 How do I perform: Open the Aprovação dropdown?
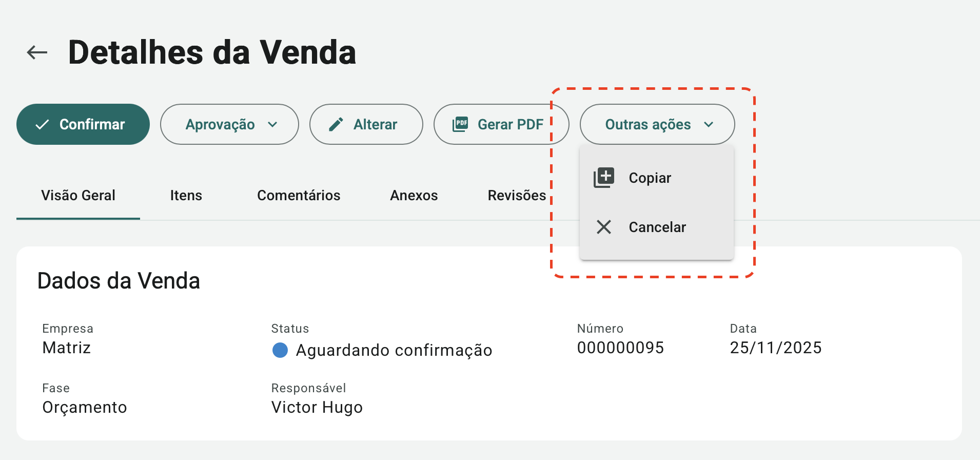229,124
